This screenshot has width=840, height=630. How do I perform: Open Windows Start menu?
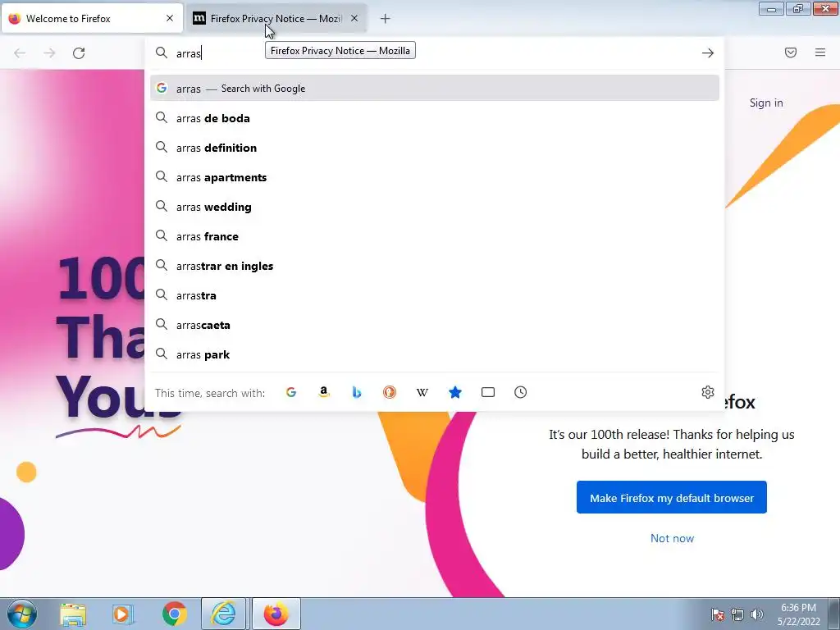[x=22, y=614]
